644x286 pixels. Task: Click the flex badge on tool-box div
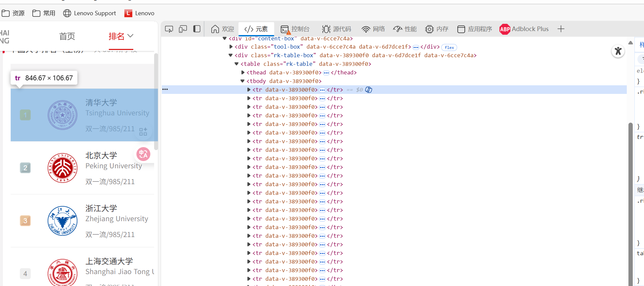click(x=449, y=47)
